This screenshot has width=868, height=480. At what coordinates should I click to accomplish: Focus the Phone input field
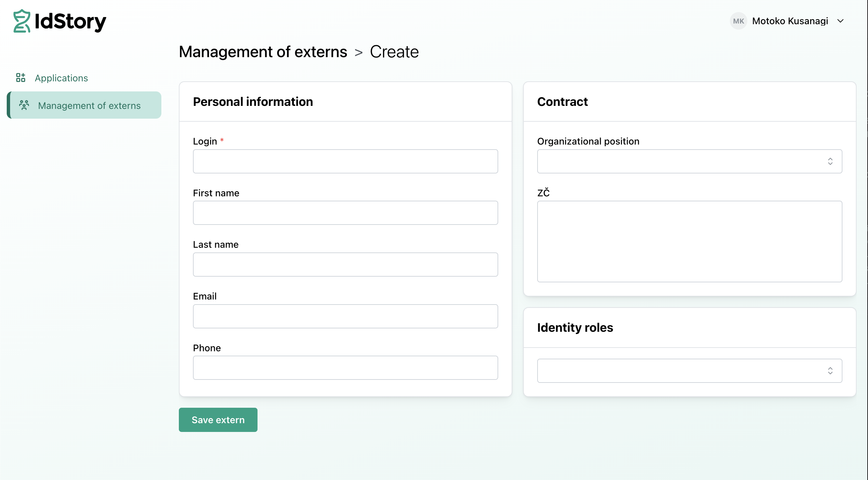345,368
